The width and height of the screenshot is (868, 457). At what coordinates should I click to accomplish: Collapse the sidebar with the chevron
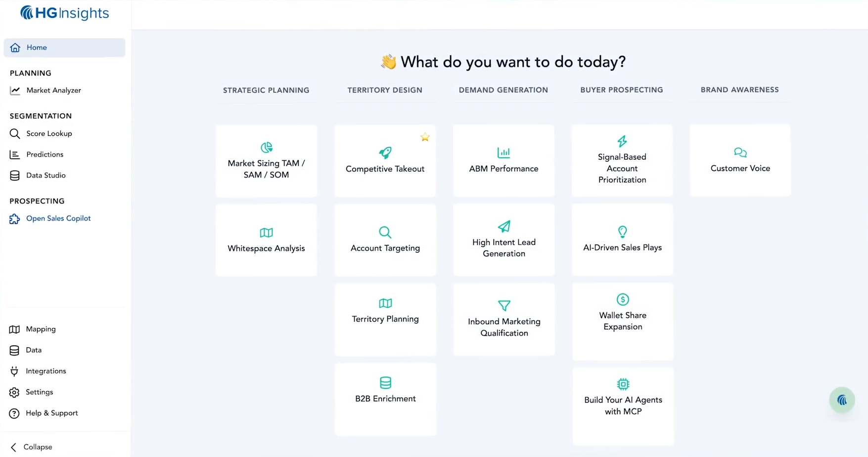tap(14, 447)
